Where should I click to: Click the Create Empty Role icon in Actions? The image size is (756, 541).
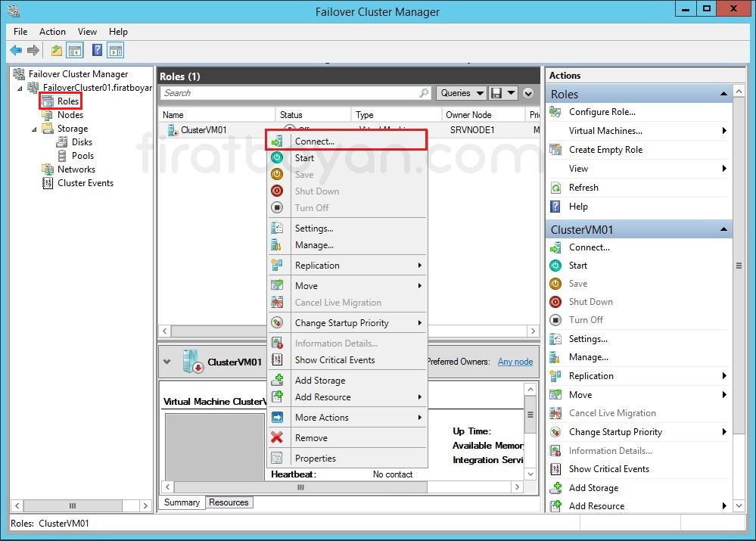(555, 150)
